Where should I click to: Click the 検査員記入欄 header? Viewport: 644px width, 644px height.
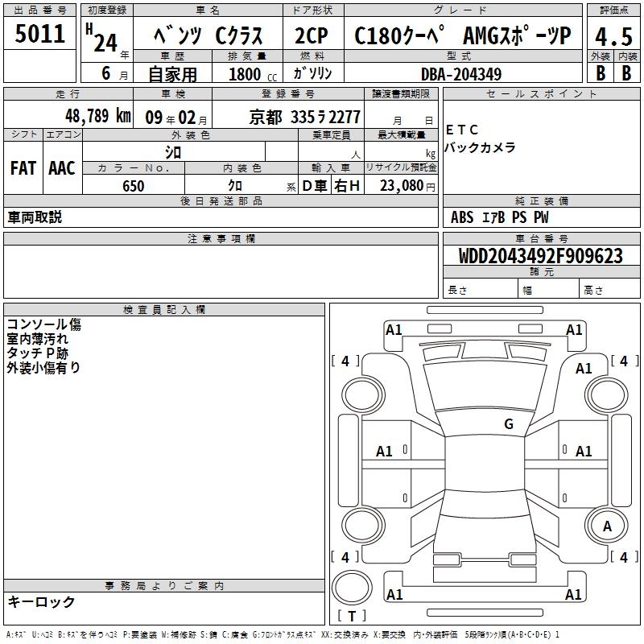click(164, 310)
